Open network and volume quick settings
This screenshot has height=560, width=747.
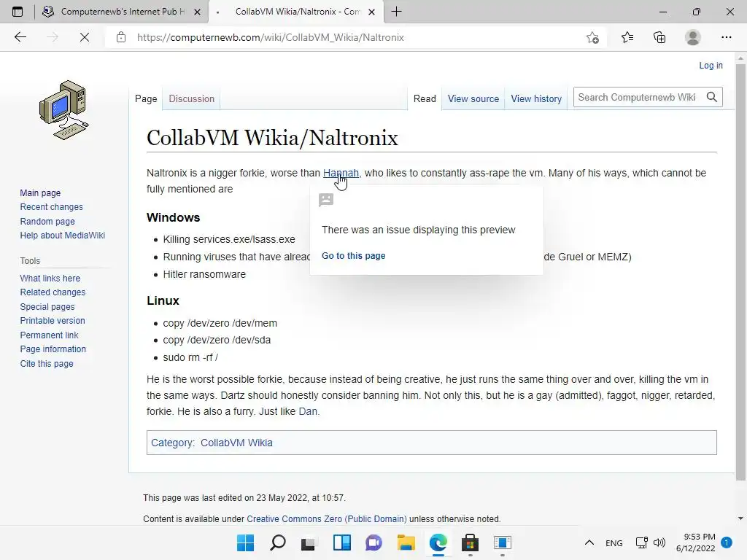(x=650, y=542)
